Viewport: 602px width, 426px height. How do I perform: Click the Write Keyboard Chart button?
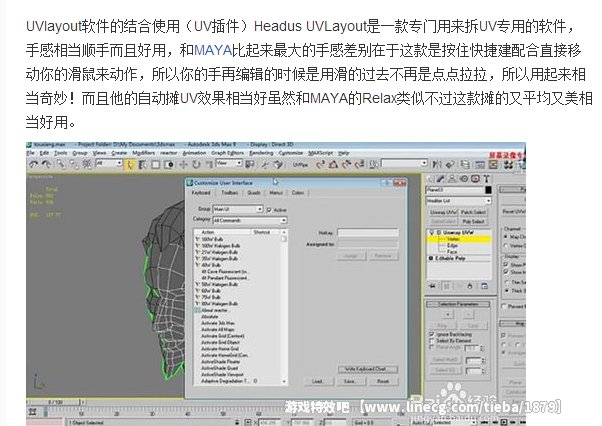pyautogui.click(x=367, y=369)
